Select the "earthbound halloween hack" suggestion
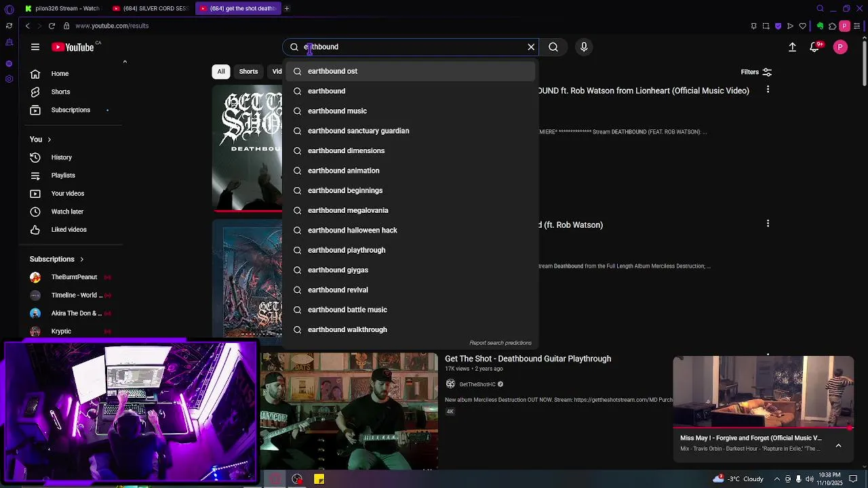Image resolution: width=868 pixels, height=488 pixels. (x=410, y=230)
